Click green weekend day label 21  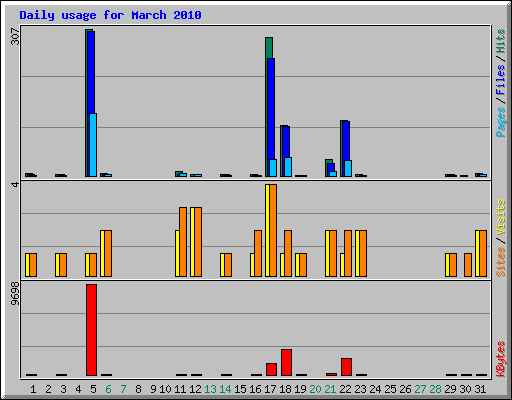(330, 389)
